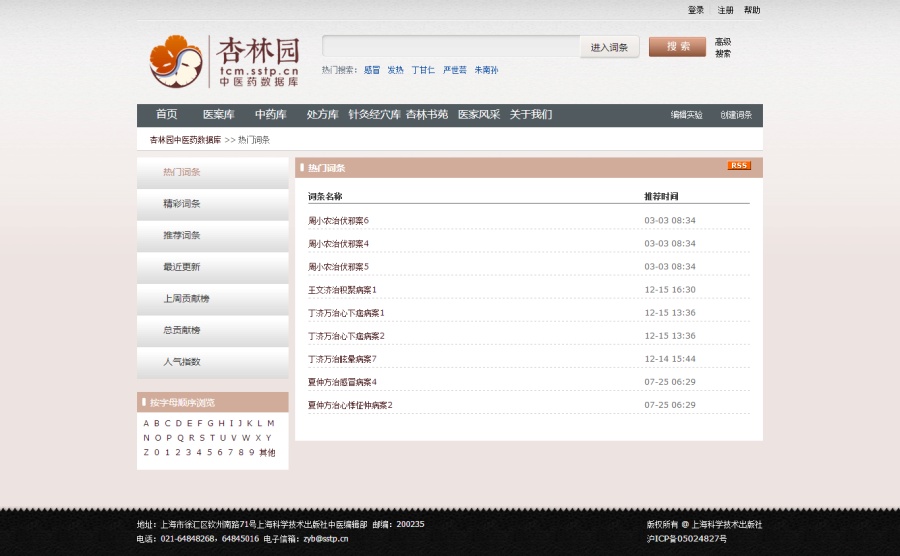Click 编辑实验 in navigation bar

686,115
